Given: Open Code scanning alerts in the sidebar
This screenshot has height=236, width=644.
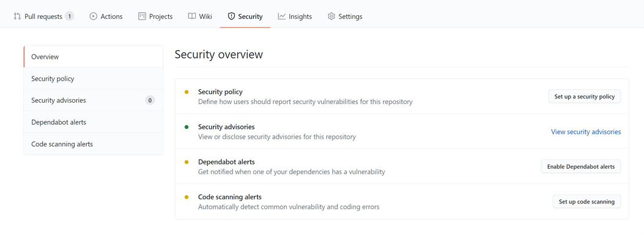Looking at the screenshot, I should point(93,144).
